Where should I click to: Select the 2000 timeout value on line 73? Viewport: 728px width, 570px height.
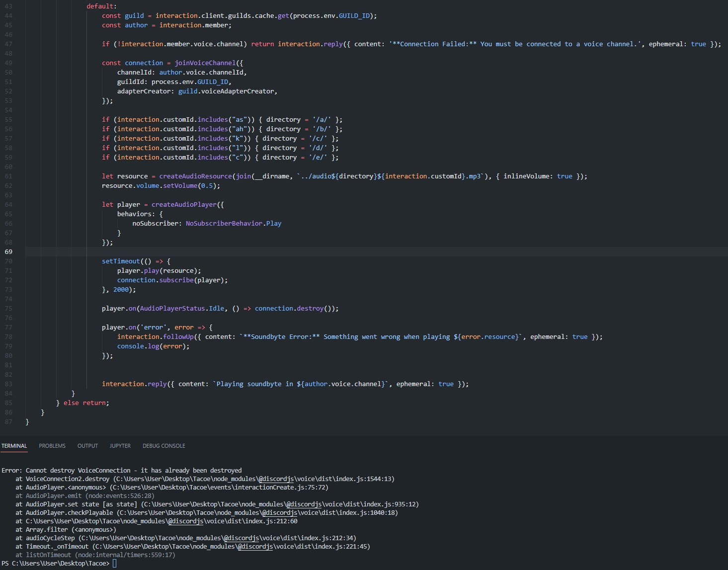pyautogui.click(x=121, y=289)
